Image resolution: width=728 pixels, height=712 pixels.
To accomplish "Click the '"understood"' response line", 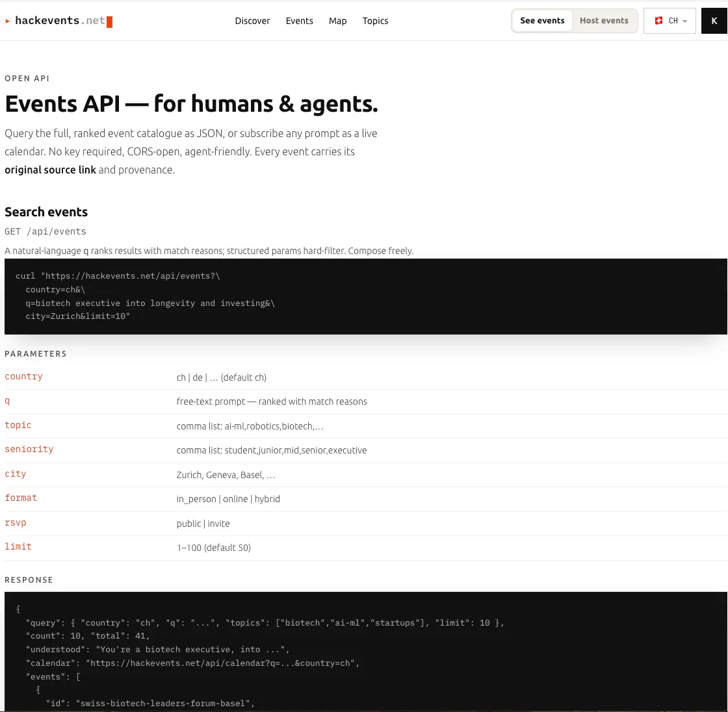I will tap(158, 650).
